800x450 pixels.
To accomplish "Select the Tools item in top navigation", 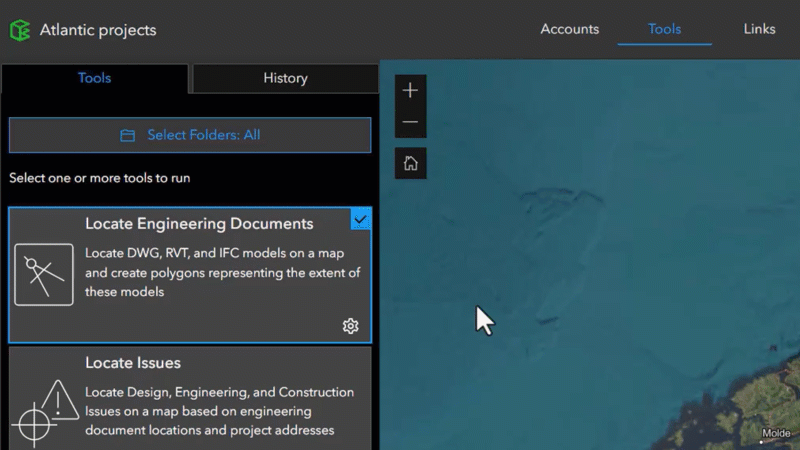I will click(664, 29).
